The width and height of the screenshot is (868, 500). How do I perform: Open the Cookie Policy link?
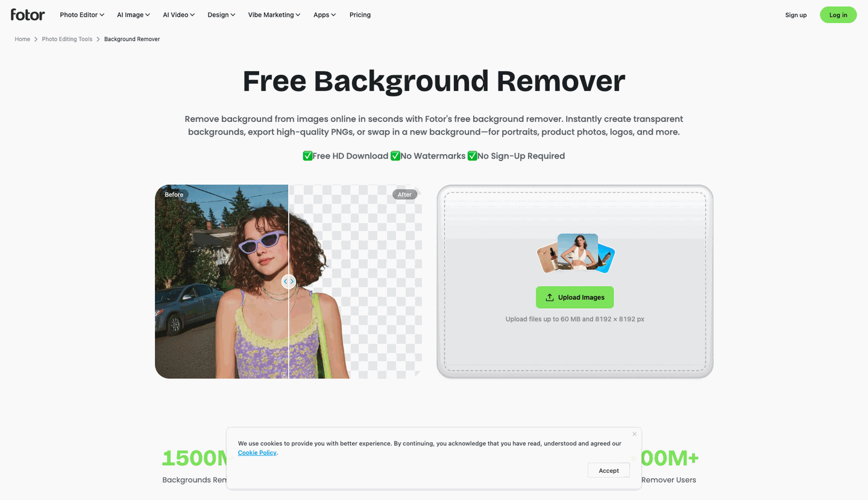257,453
